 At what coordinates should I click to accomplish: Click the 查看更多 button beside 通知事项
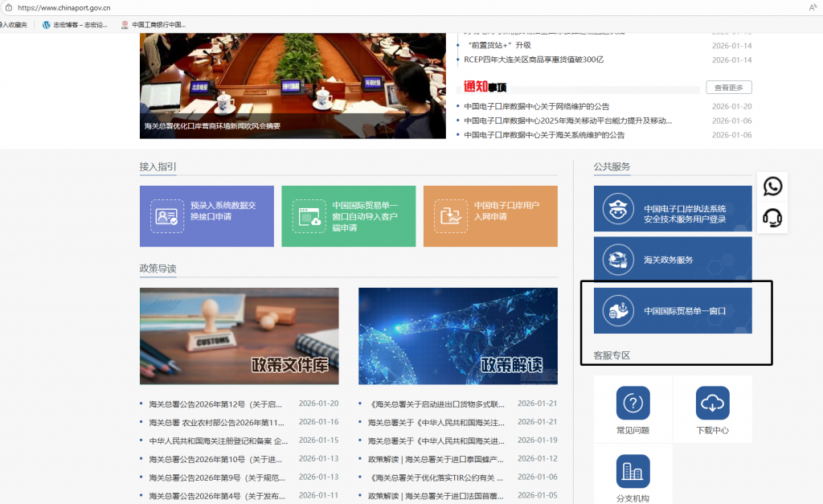(x=728, y=88)
